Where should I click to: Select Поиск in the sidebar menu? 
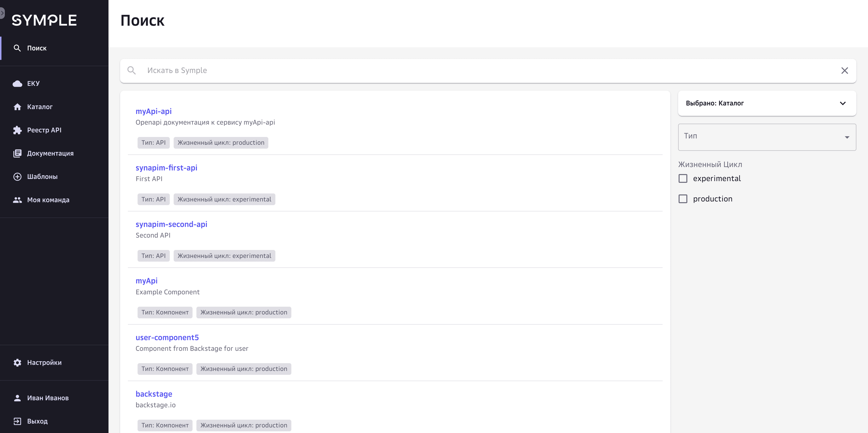click(37, 48)
